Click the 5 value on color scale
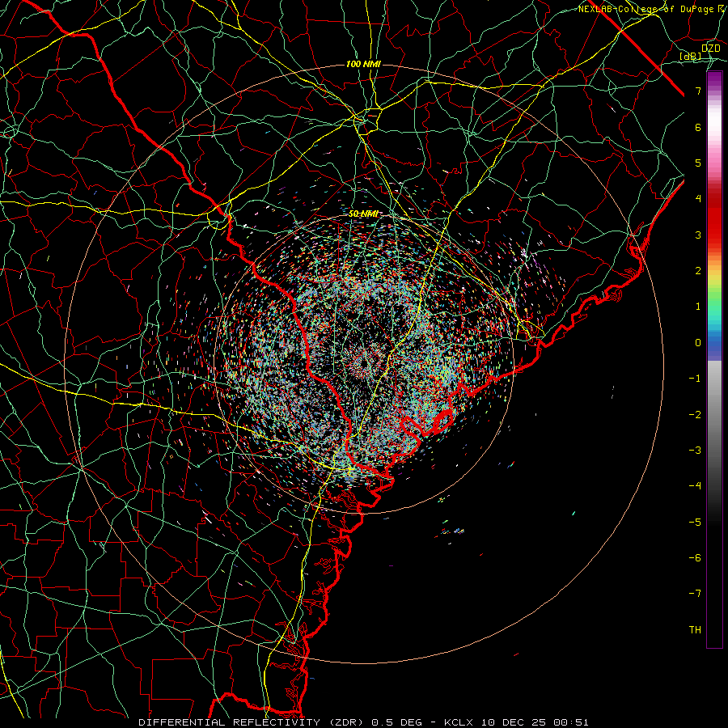The height and width of the screenshot is (728, 728). (698, 163)
